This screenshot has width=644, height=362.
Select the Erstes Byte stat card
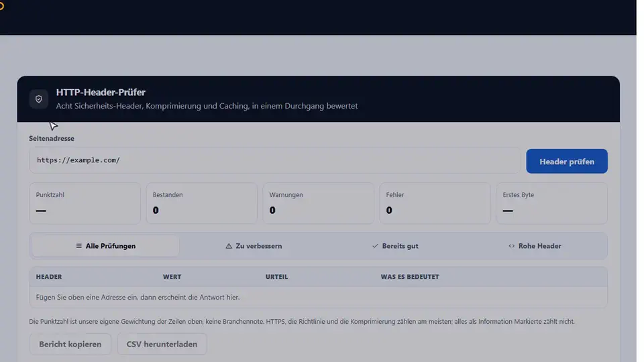tap(551, 204)
